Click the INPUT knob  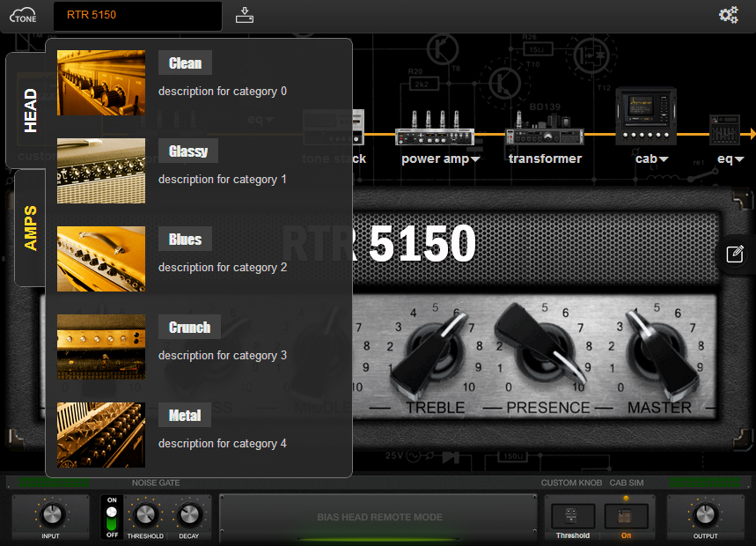[52, 514]
